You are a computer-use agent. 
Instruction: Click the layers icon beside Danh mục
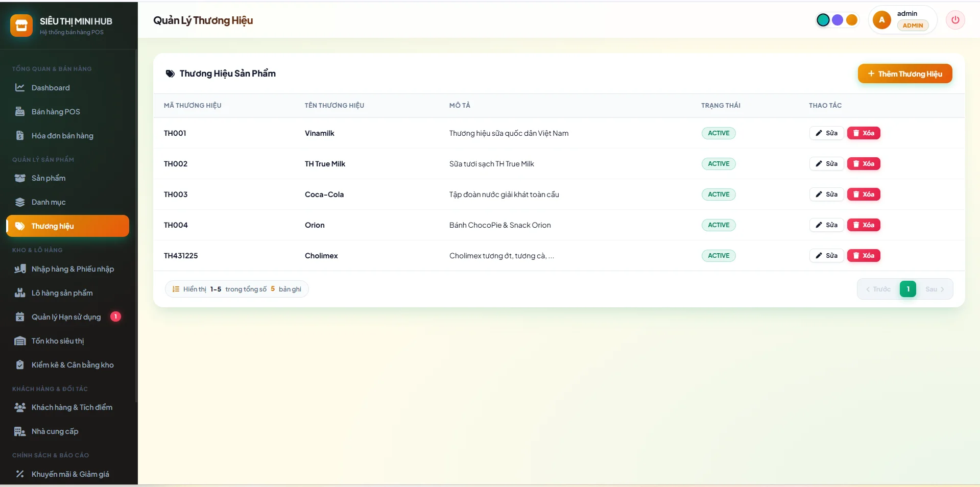pos(20,202)
